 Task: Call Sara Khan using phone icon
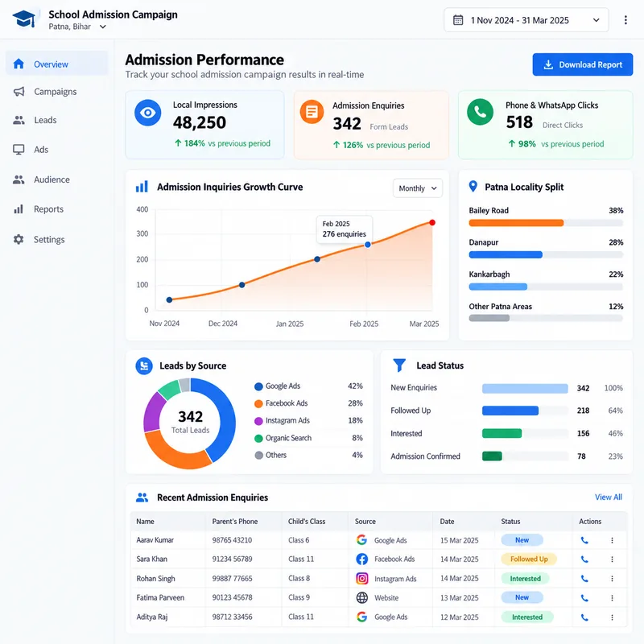click(x=584, y=559)
